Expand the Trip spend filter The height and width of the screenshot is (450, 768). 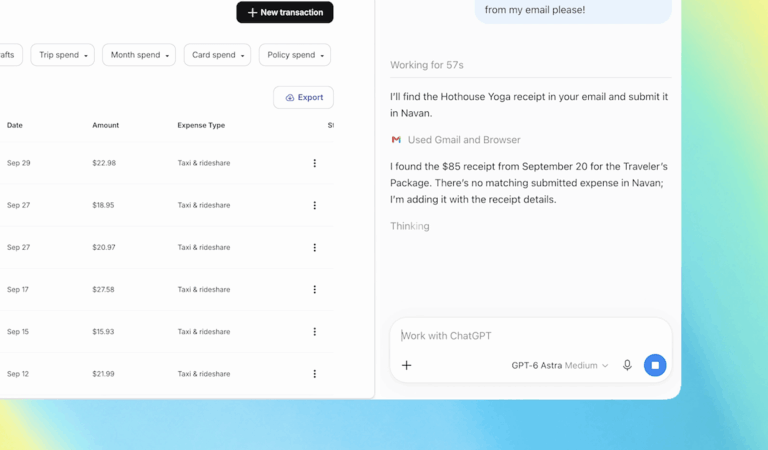tap(63, 55)
